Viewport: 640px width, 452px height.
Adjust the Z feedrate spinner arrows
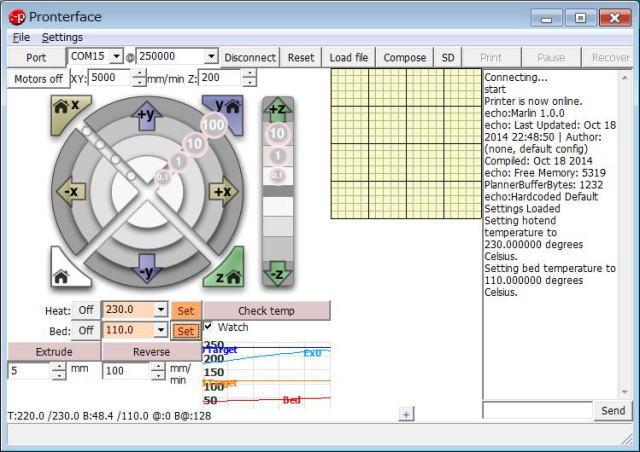coord(249,78)
